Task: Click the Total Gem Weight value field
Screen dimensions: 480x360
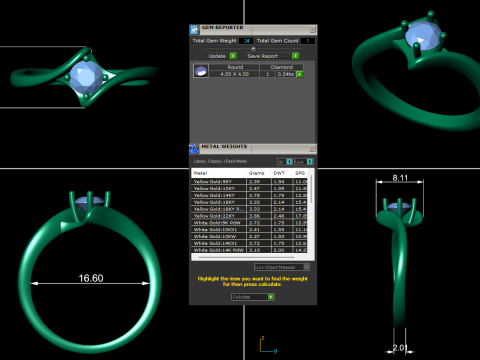Action: coord(246,41)
